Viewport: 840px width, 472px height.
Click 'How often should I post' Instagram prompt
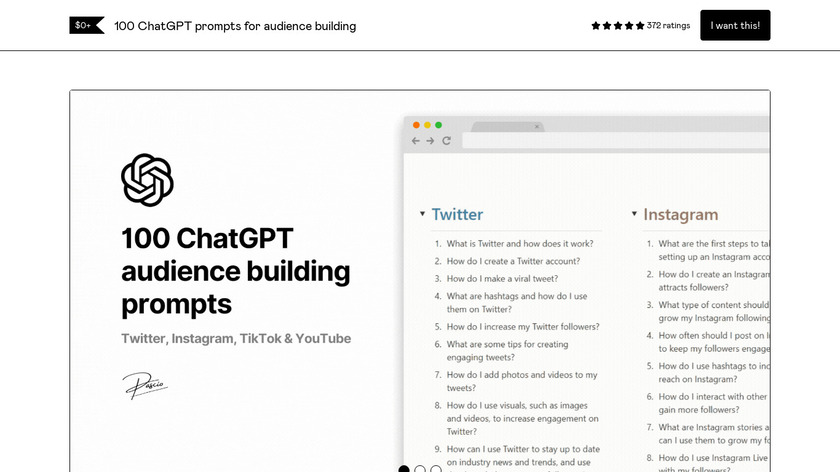[714, 342]
